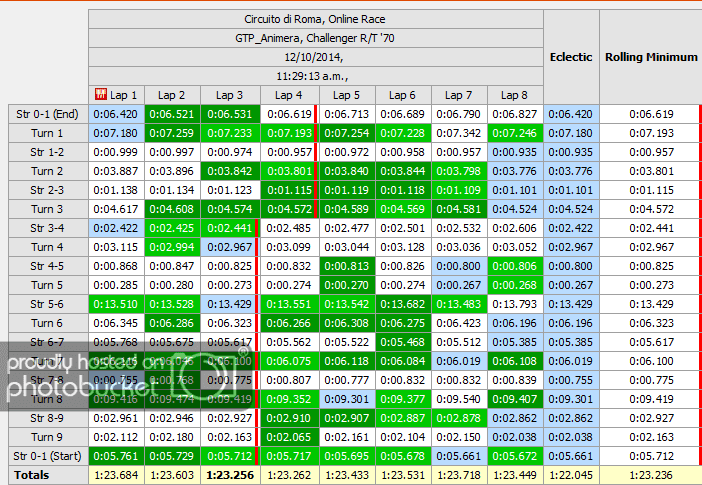Select the Turn 9 row header
702x485 pixels.
click(48, 437)
